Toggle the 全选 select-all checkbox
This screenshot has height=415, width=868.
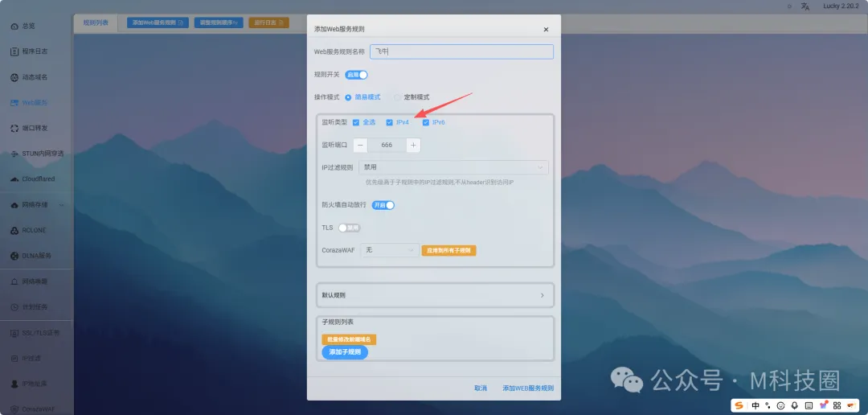(356, 122)
